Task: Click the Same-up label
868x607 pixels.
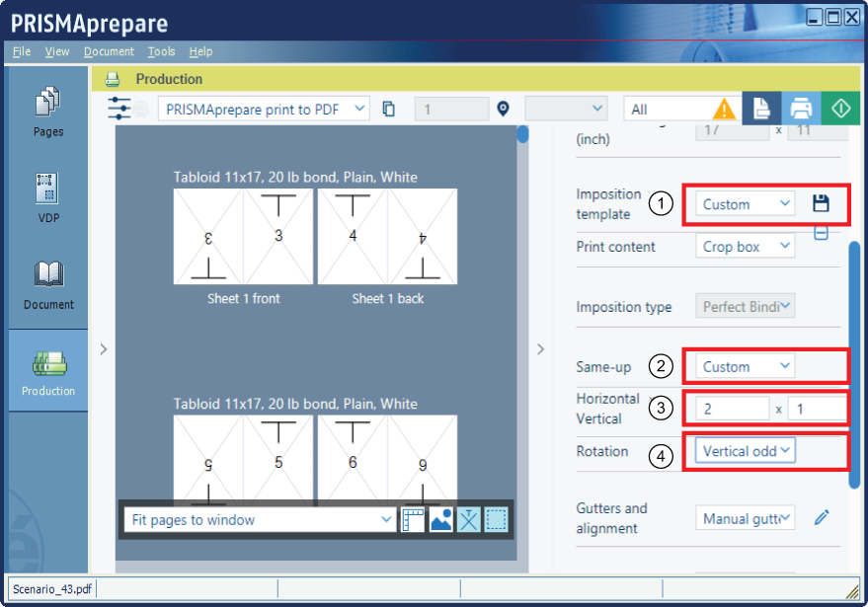Action: 603,367
